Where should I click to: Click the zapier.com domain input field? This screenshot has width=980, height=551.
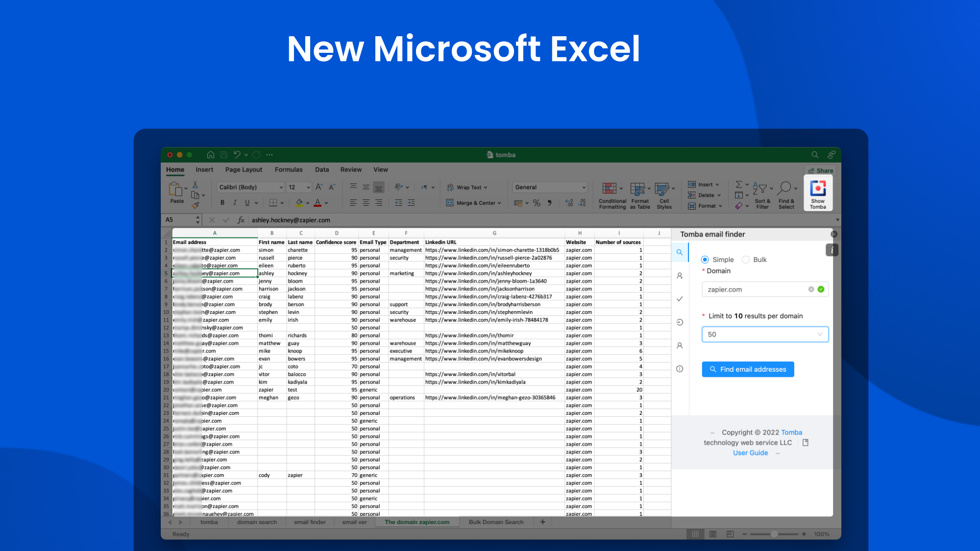pyautogui.click(x=765, y=289)
